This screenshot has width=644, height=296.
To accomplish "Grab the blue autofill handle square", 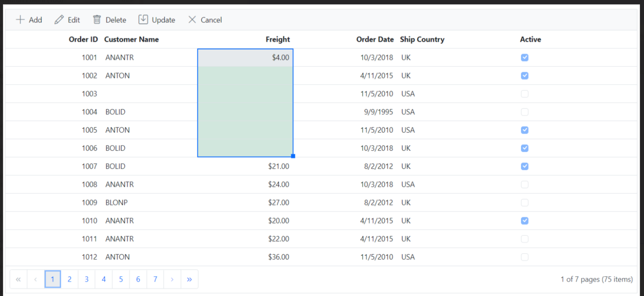I will point(293,156).
